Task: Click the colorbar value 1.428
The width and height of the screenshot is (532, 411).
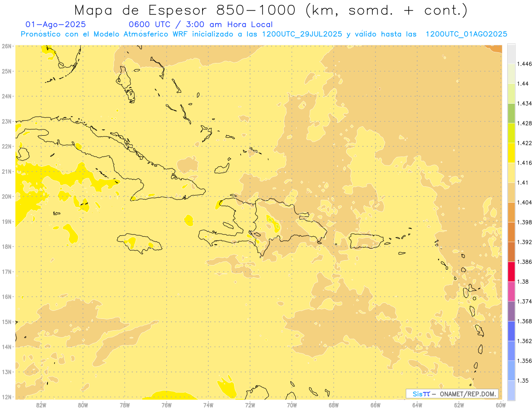Action: pyautogui.click(x=525, y=123)
